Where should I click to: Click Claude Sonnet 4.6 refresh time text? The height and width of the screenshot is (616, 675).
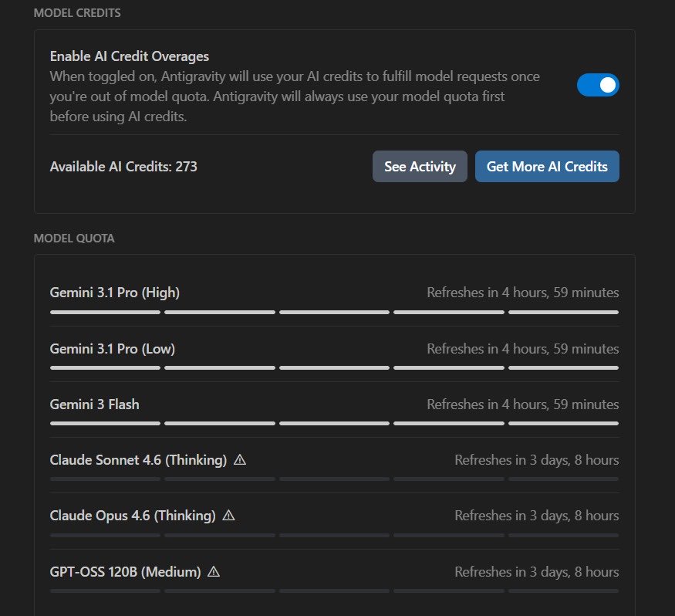click(537, 460)
